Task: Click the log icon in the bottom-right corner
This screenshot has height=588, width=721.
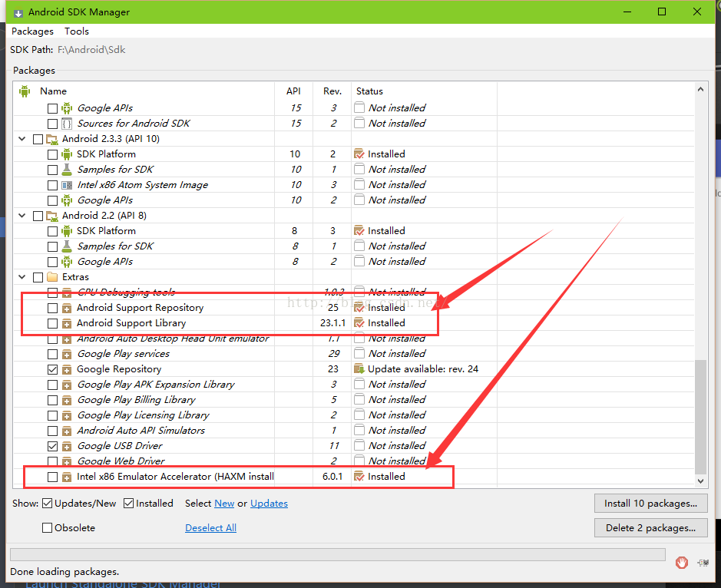Action: click(x=703, y=563)
